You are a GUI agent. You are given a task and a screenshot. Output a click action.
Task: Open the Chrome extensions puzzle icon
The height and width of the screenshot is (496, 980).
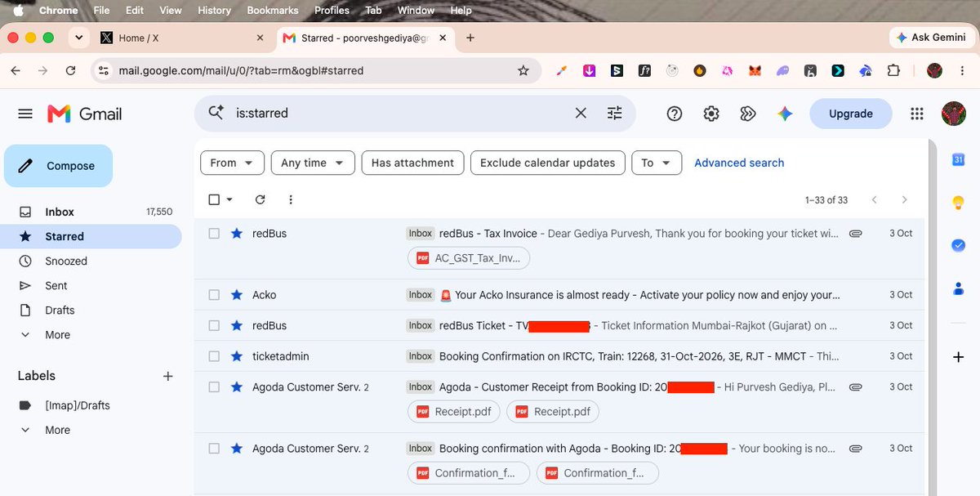pyautogui.click(x=893, y=71)
